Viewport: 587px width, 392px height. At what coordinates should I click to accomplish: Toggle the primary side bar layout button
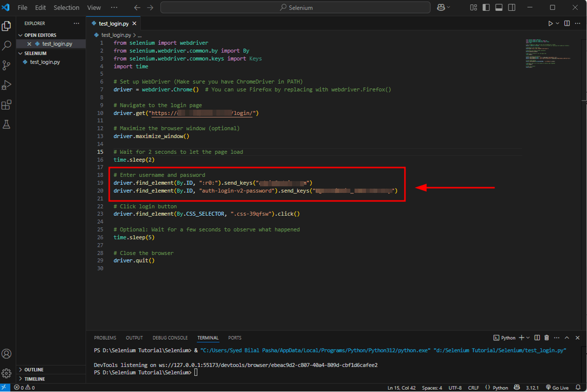[x=486, y=8]
